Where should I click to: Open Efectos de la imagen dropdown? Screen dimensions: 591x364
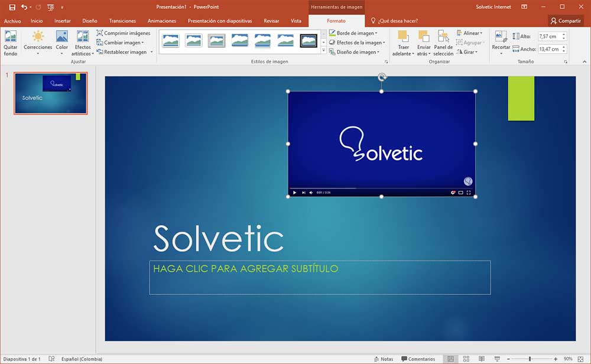pos(357,43)
